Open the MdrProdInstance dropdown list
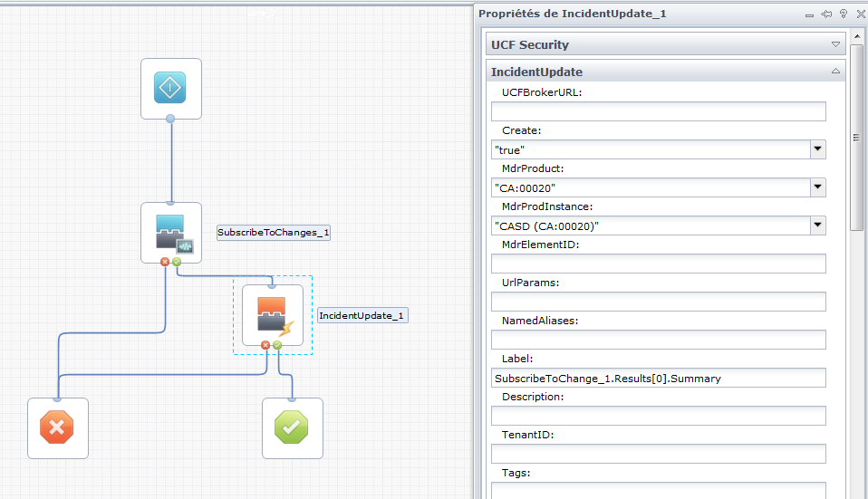Image resolution: width=868 pixels, height=499 pixels. (817, 226)
